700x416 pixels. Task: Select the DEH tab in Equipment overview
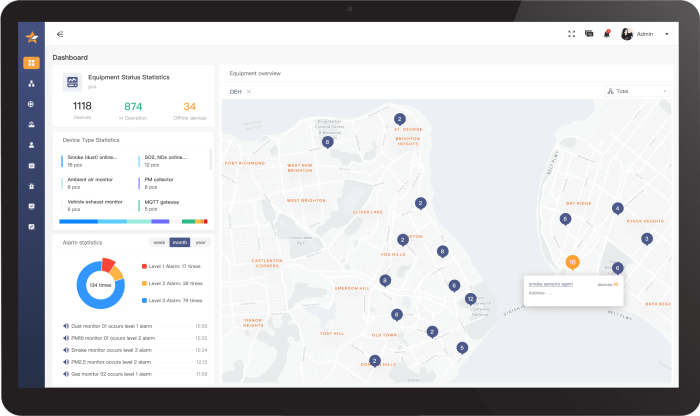(235, 91)
